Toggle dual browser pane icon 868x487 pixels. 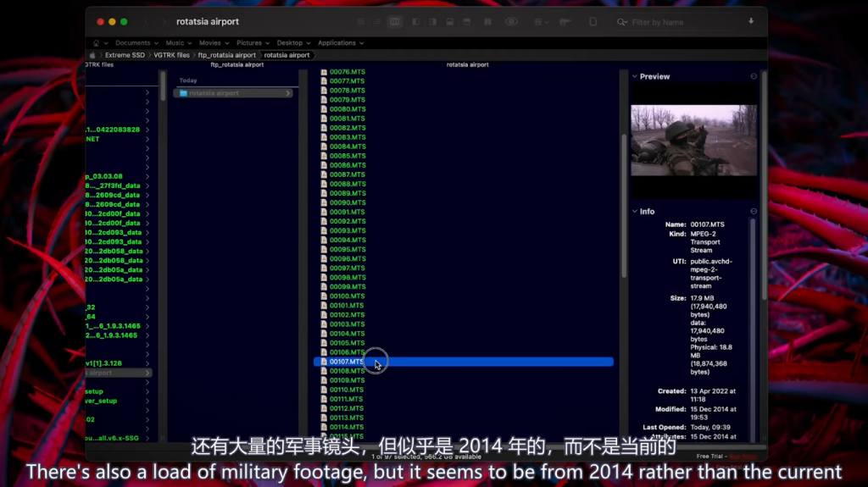[x=487, y=21]
